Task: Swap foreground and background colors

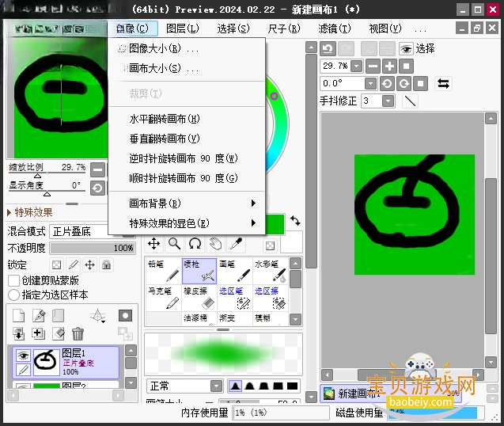Action: point(295,221)
